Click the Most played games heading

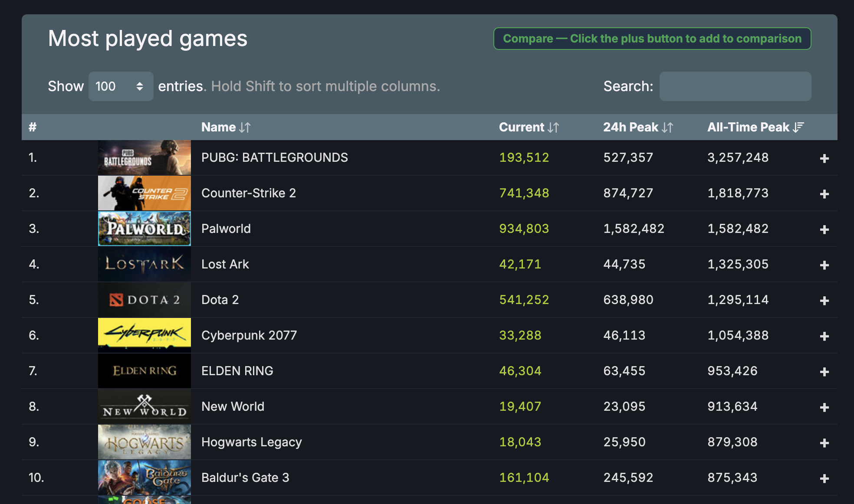[148, 39]
